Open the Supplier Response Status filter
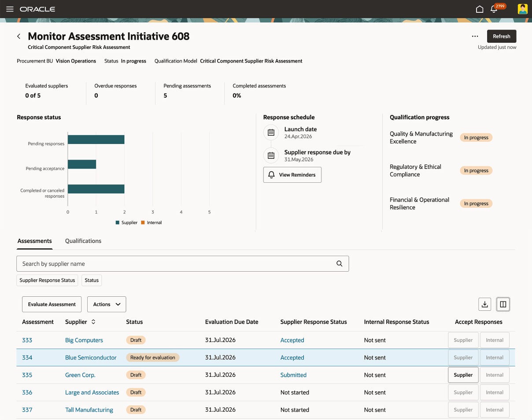 point(47,280)
